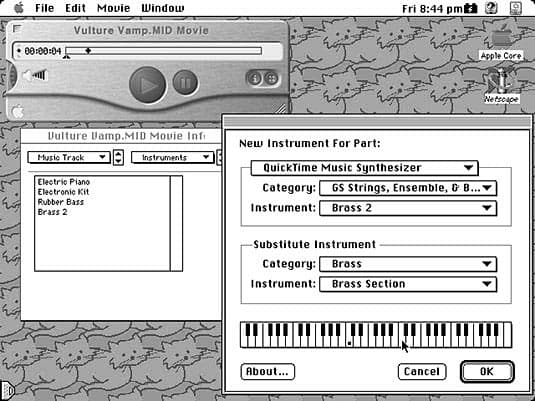This screenshot has width=535, height=401.
Task: Click the help question mark menu icon
Action: click(x=491, y=8)
